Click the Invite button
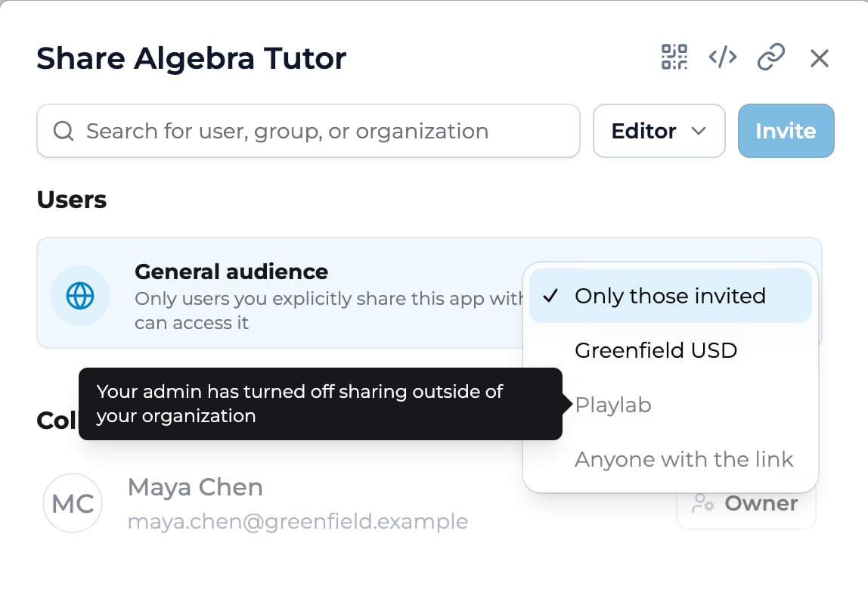Image resolution: width=868 pixels, height=590 pixels. point(786,131)
